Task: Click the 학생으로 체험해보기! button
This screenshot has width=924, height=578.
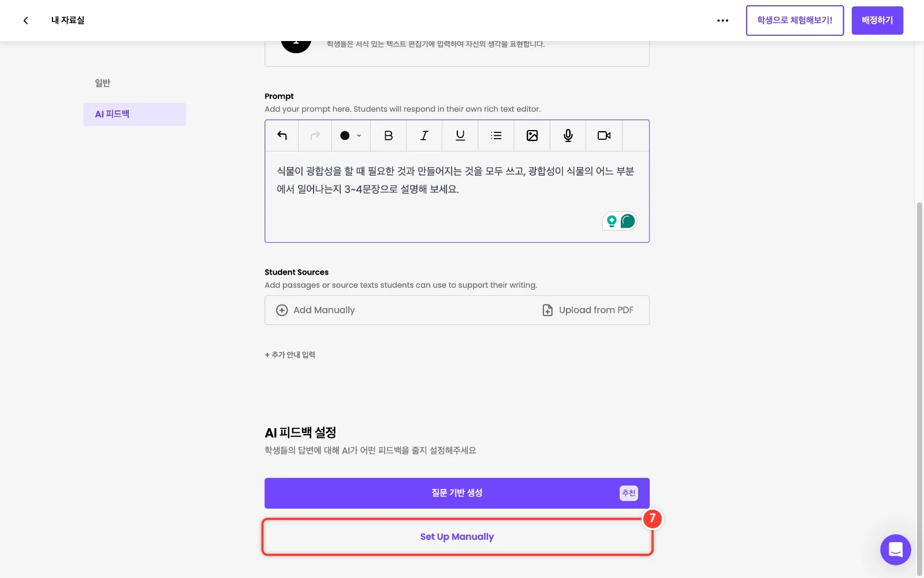Action: coord(795,20)
